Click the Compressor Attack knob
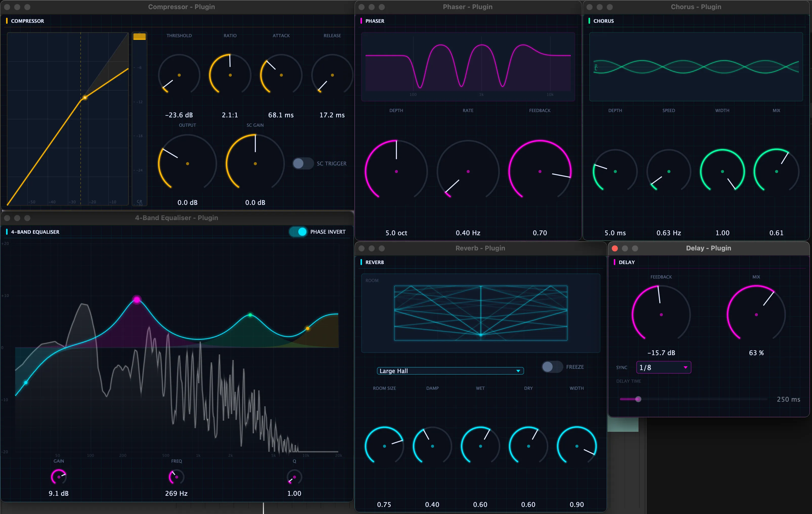The image size is (812, 514). (x=281, y=75)
